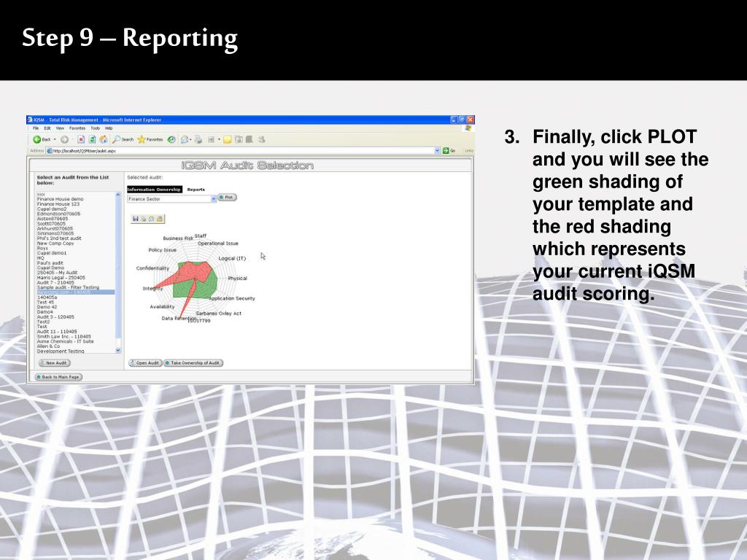Click the History icon in toolbar
Viewport: 747px width, 560px height.
click(x=171, y=139)
